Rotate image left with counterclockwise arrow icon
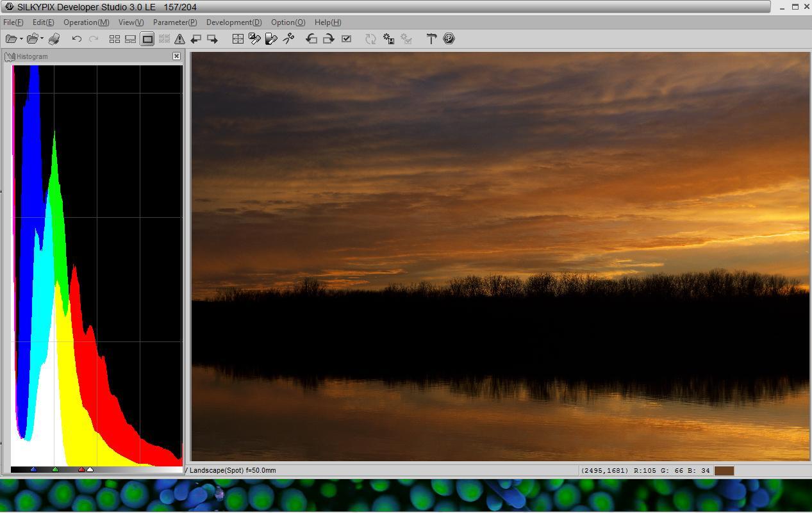Screen dimensions: 812x524 coord(311,39)
